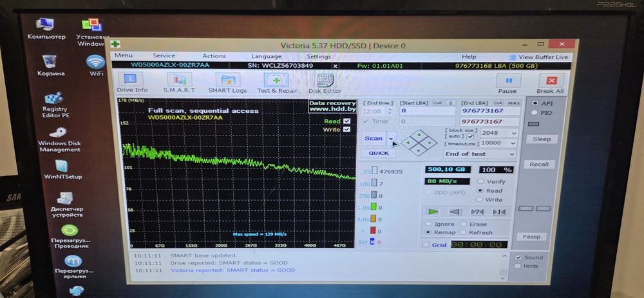Open the WiFi desktop icon

tap(95, 62)
